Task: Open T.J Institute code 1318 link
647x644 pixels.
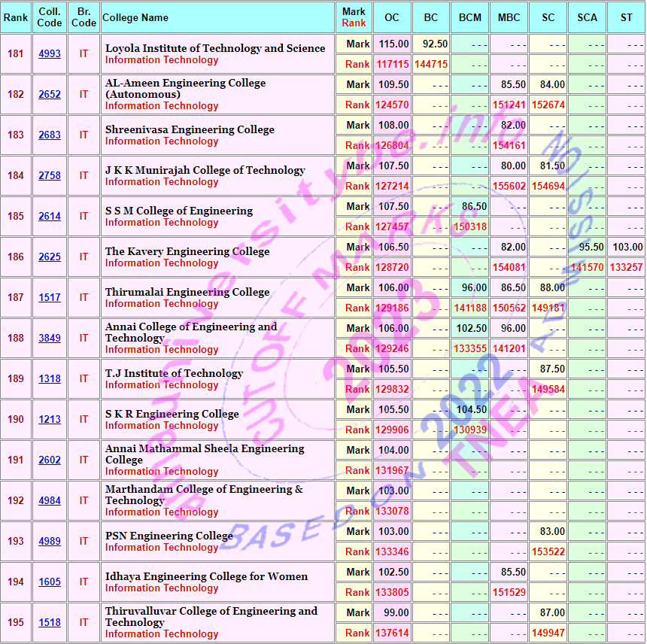Action: point(50,379)
